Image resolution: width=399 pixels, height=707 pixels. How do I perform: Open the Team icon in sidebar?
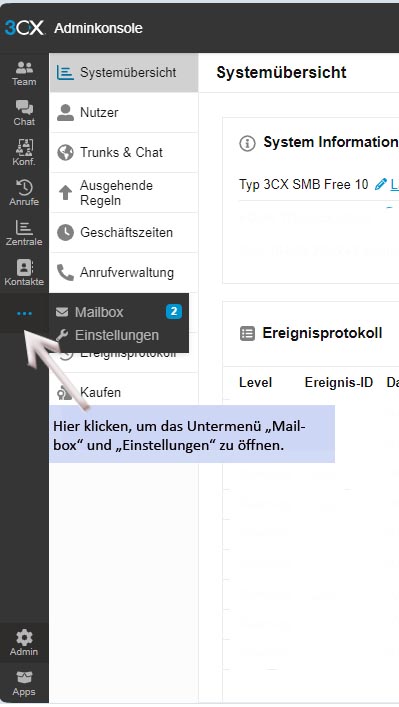click(x=24, y=73)
